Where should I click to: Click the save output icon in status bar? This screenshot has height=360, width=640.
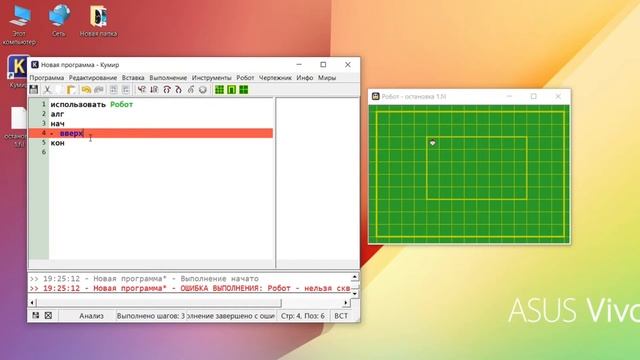point(36,316)
